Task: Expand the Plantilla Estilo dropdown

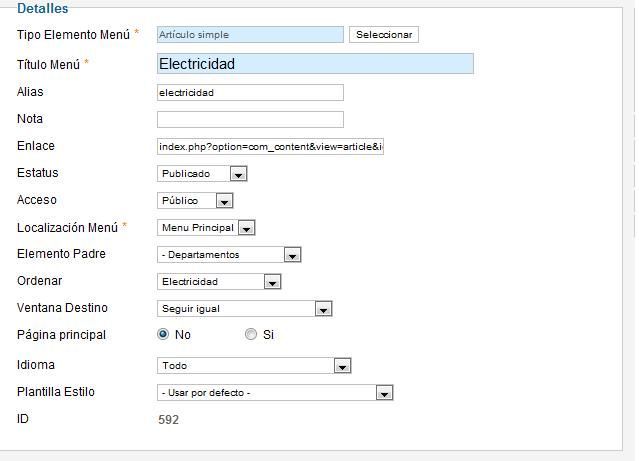Action: [x=275, y=393]
